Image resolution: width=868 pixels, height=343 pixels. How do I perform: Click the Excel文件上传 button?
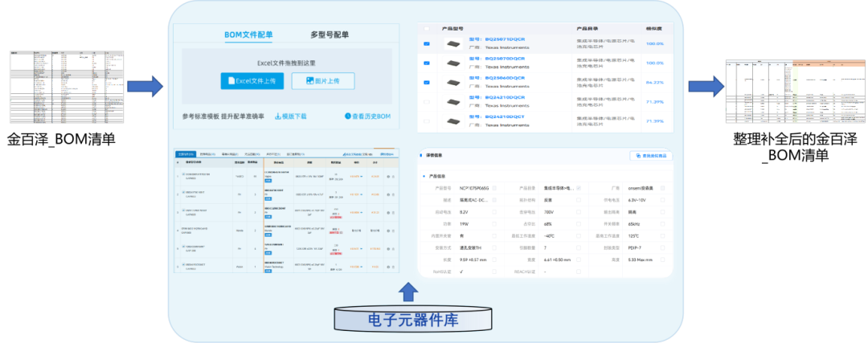252,81
